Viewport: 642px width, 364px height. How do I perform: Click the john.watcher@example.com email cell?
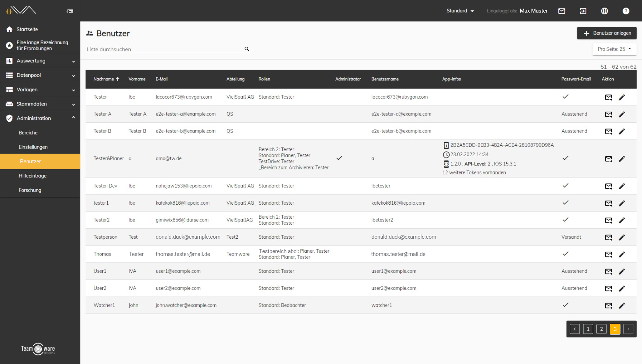pyautogui.click(x=186, y=305)
